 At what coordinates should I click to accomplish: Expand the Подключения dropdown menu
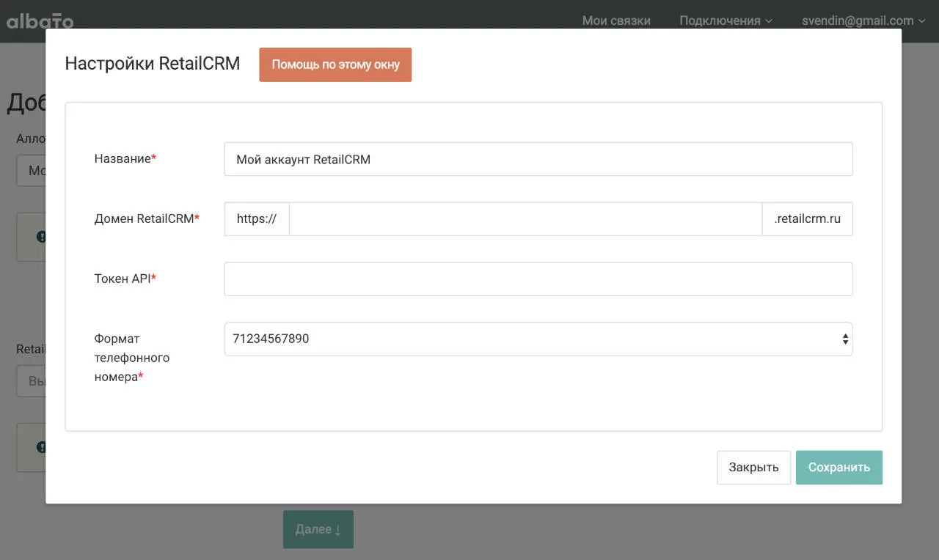point(726,21)
